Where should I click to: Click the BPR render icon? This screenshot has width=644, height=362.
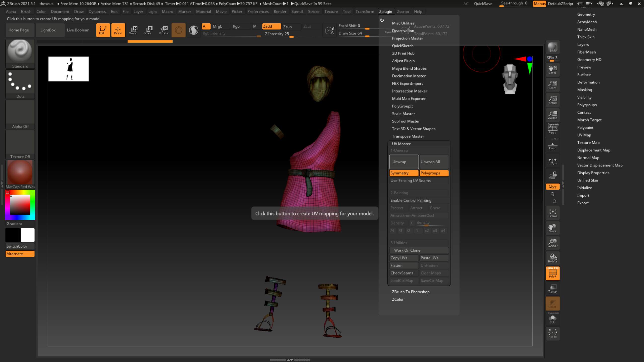coord(553,47)
